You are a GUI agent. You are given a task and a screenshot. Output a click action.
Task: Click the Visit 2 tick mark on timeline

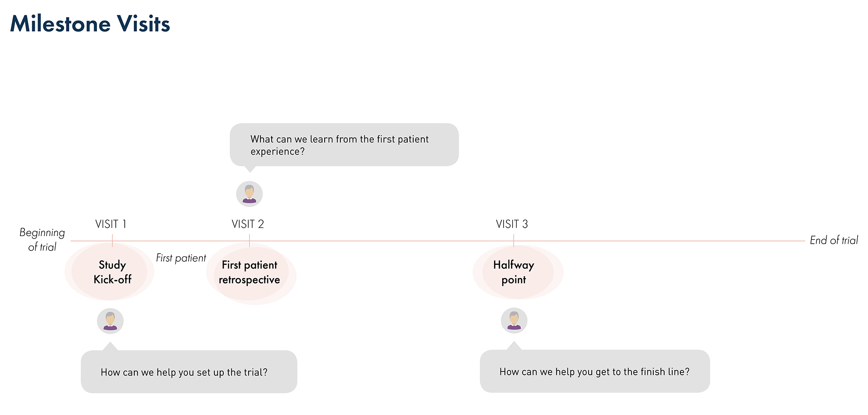click(250, 241)
